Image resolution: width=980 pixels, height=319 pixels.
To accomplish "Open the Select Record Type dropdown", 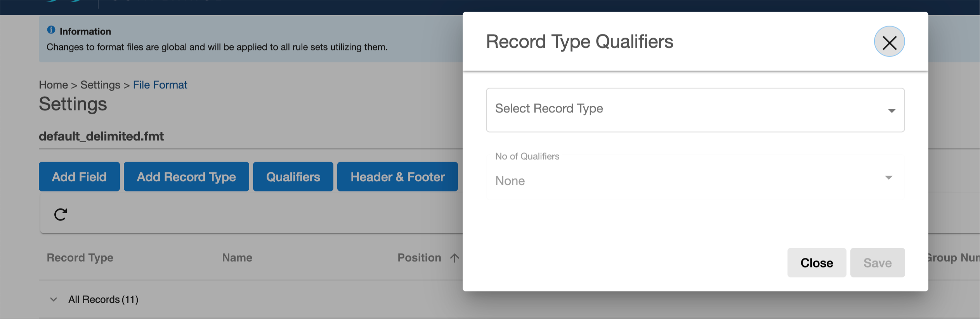I will (x=695, y=110).
